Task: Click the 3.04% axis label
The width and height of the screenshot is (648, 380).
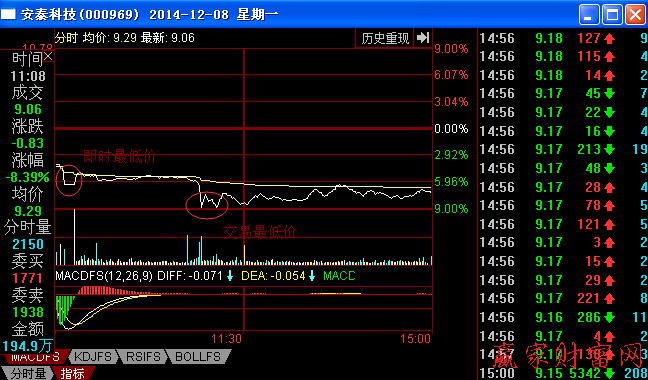Action: click(x=451, y=102)
